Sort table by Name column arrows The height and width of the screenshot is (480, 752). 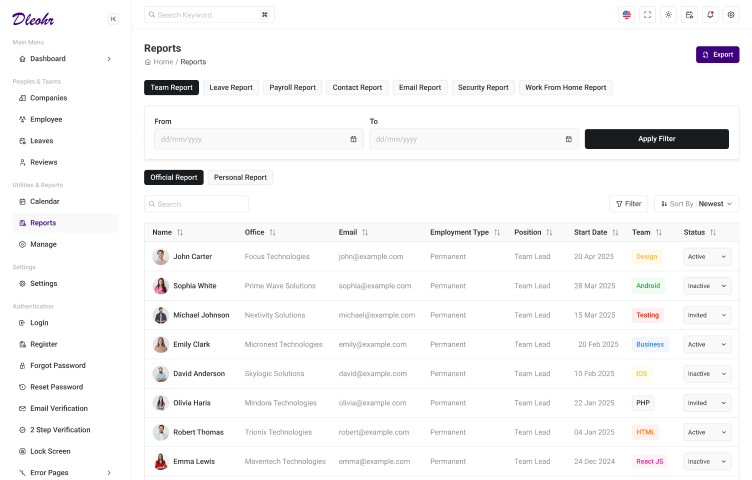pos(180,232)
